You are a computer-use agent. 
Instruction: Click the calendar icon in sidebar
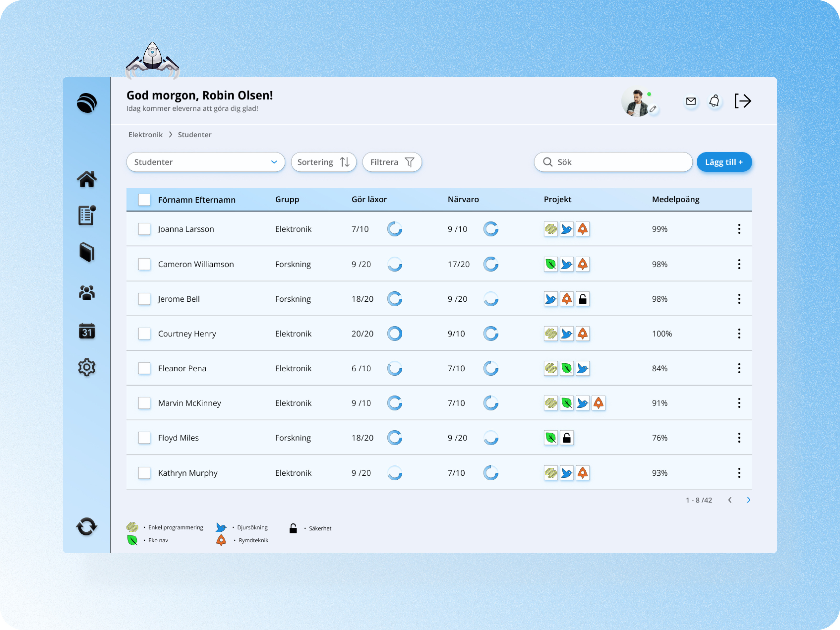pyautogui.click(x=87, y=331)
